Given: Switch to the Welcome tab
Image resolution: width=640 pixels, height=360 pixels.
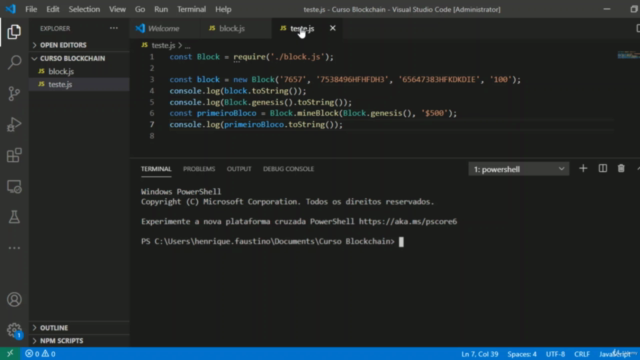Looking at the screenshot, I should click(164, 28).
